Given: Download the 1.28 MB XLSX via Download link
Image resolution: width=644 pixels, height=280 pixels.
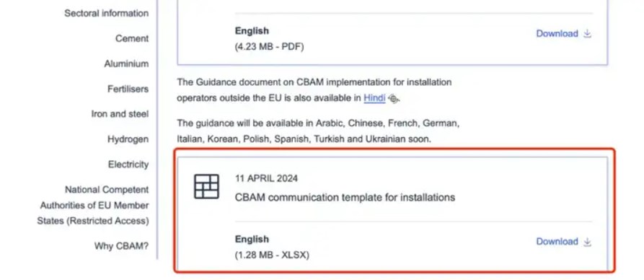Looking at the screenshot, I should coord(557,241).
